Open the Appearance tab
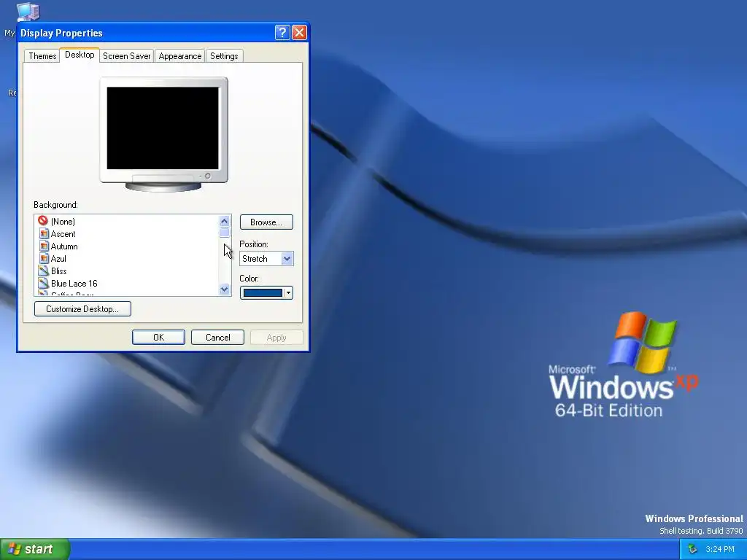Image resolution: width=747 pixels, height=560 pixels. [x=180, y=55]
